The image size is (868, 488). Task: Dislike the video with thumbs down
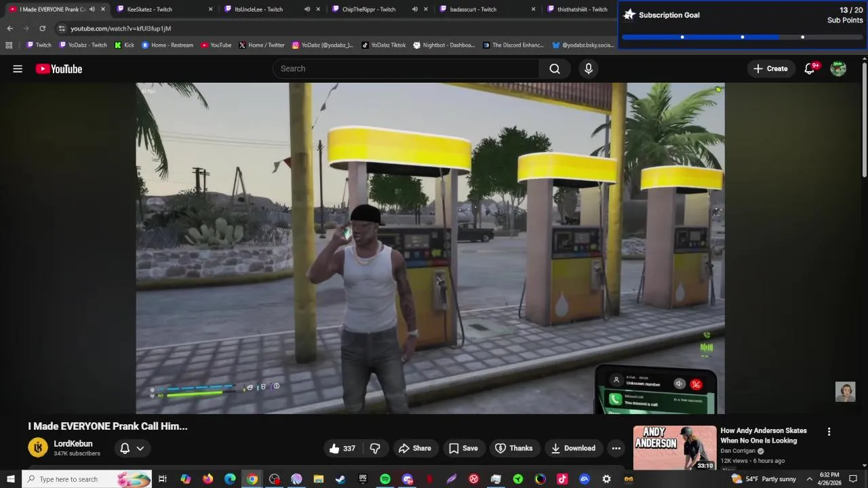tap(375, 448)
